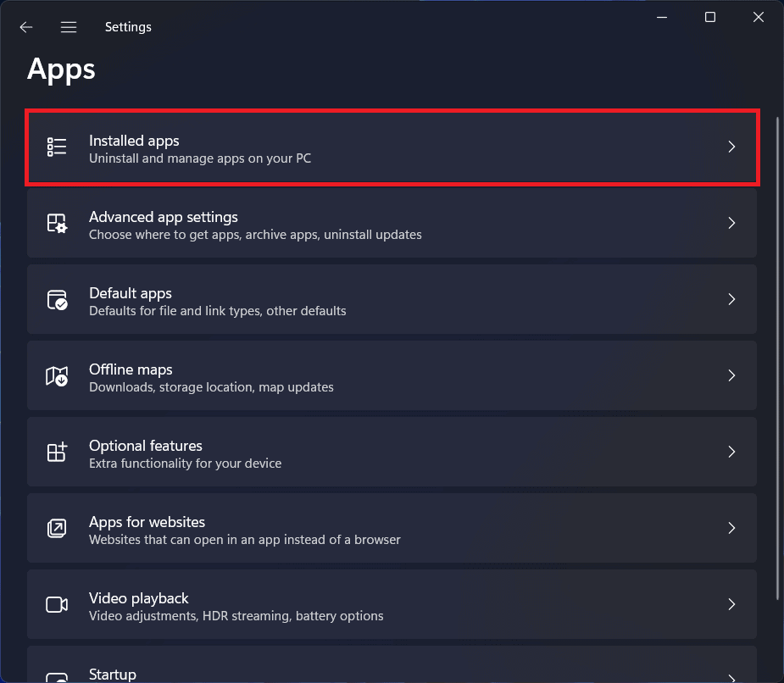Open Default apps via right chevron
The height and width of the screenshot is (683, 784).
[731, 300]
